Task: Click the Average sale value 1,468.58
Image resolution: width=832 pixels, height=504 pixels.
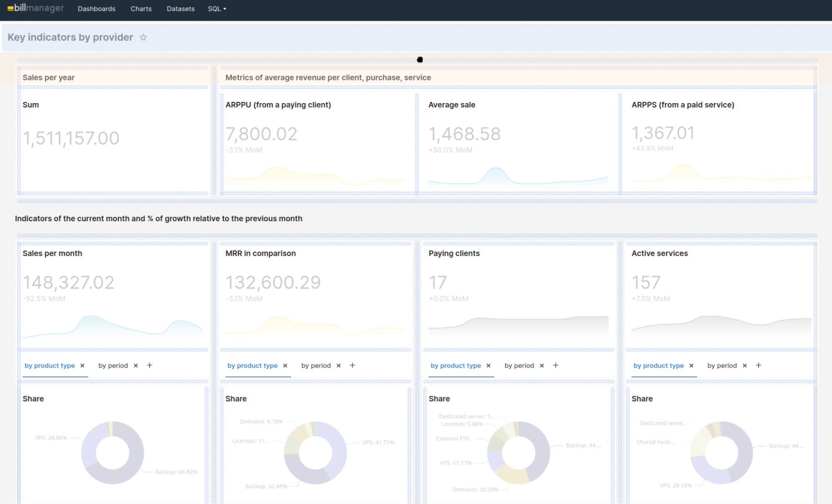Action: (464, 134)
